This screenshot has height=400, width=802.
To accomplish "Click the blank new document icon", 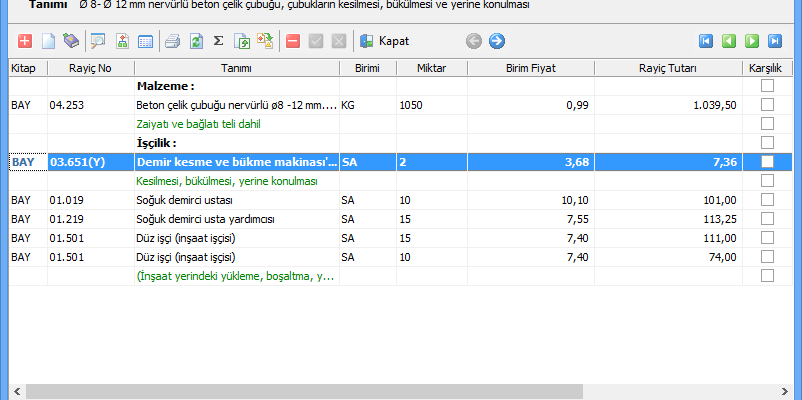I will point(47,42).
